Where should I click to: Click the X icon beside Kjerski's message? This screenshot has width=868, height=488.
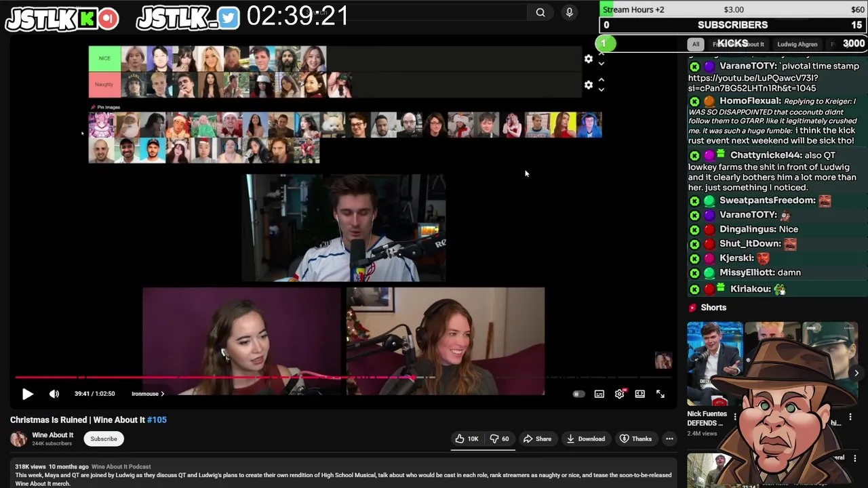694,258
